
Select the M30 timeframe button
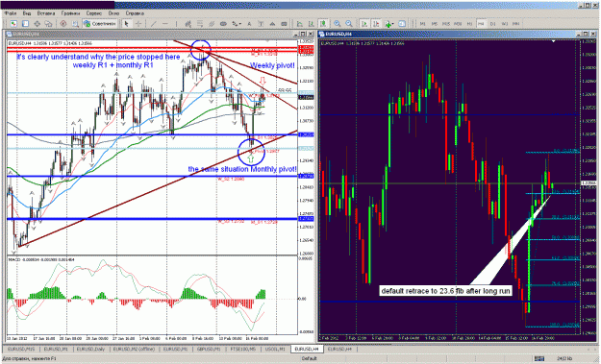pyautogui.click(x=458, y=24)
